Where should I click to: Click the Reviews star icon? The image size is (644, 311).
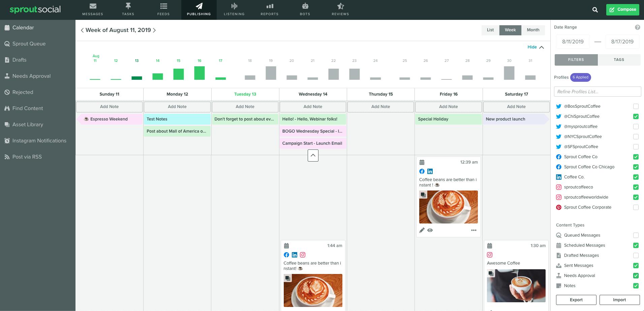point(340,6)
